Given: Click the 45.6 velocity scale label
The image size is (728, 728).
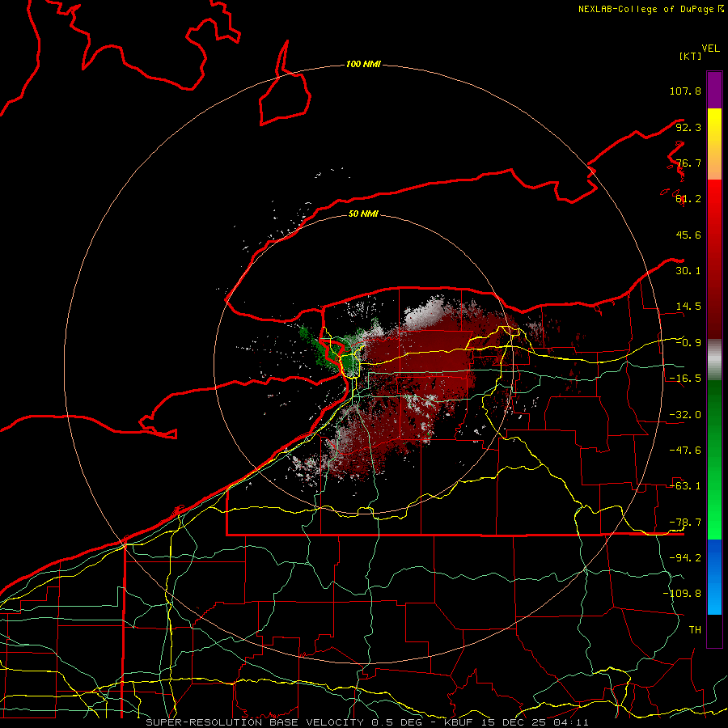Looking at the screenshot, I should pos(688,235).
